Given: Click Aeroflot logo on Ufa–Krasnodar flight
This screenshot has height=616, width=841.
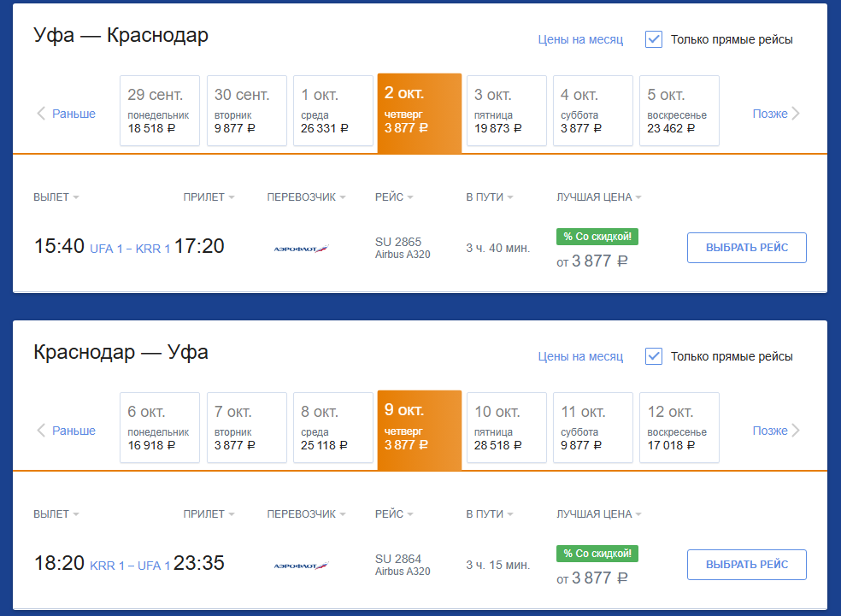Looking at the screenshot, I should pos(301,249).
